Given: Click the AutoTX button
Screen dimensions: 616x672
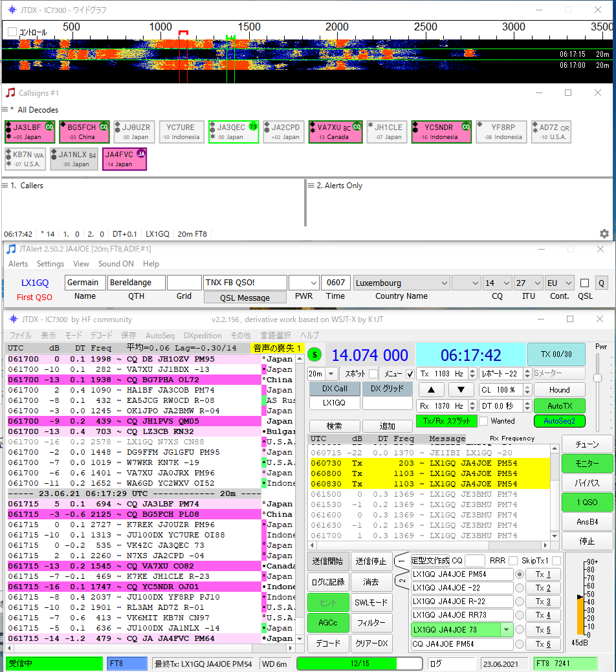Looking at the screenshot, I should (x=560, y=406).
